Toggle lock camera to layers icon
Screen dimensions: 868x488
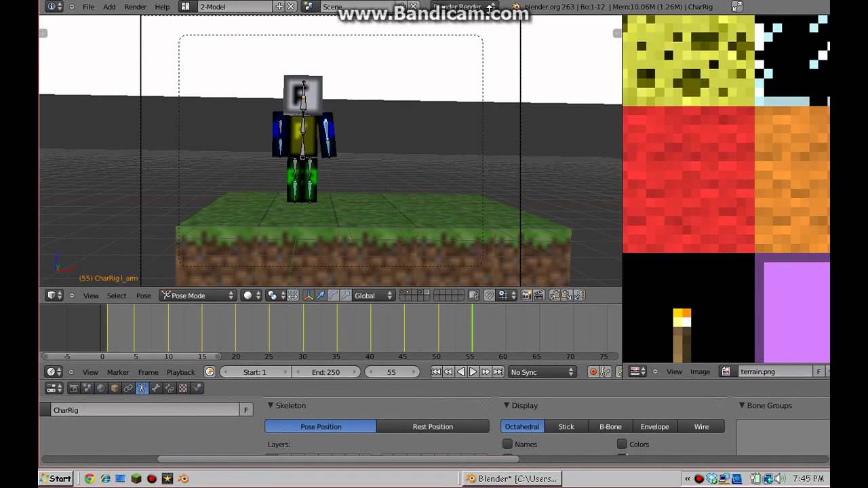click(473, 296)
